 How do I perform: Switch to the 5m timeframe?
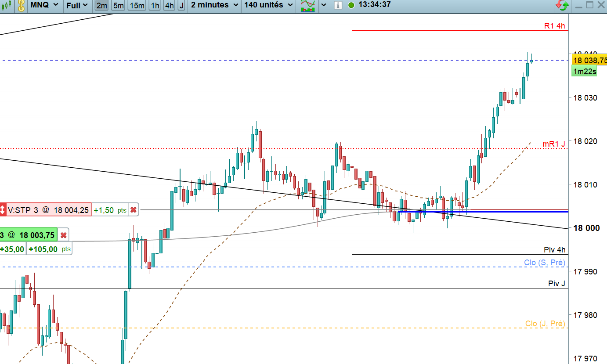(118, 5)
